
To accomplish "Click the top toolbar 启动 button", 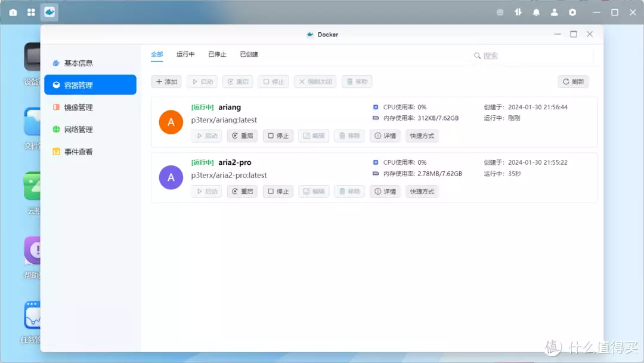I will click(203, 81).
